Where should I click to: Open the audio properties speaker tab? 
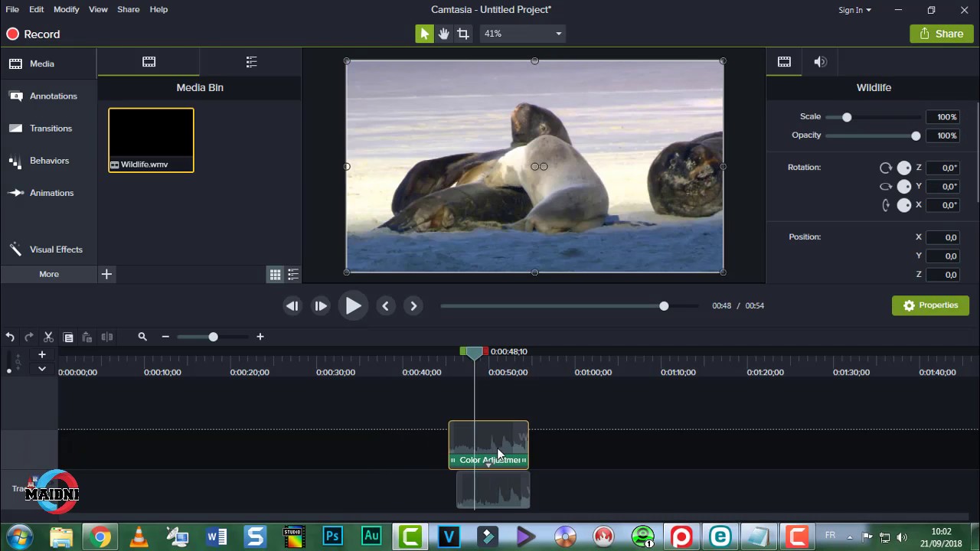(x=821, y=62)
